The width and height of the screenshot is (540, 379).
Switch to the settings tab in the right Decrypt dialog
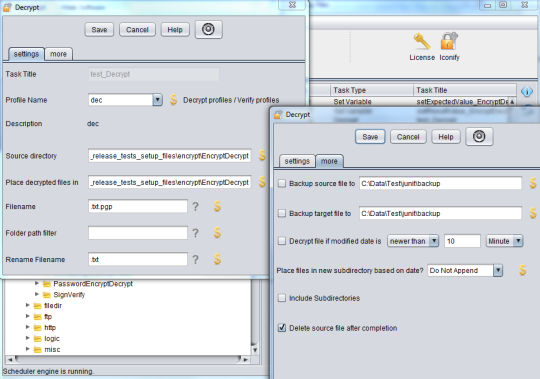point(297,161)
